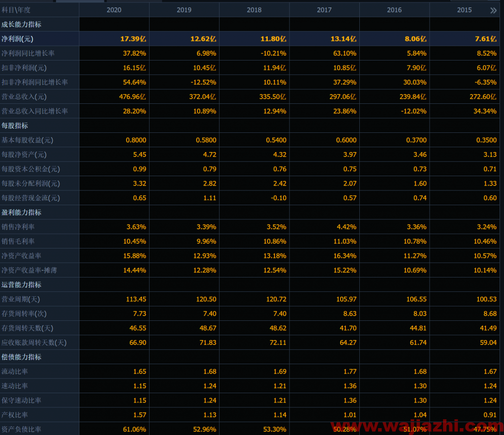This screenshot has width=504, height=435.
Task: Click the 盈利能力指标 section heading
Action: [21, 213]
